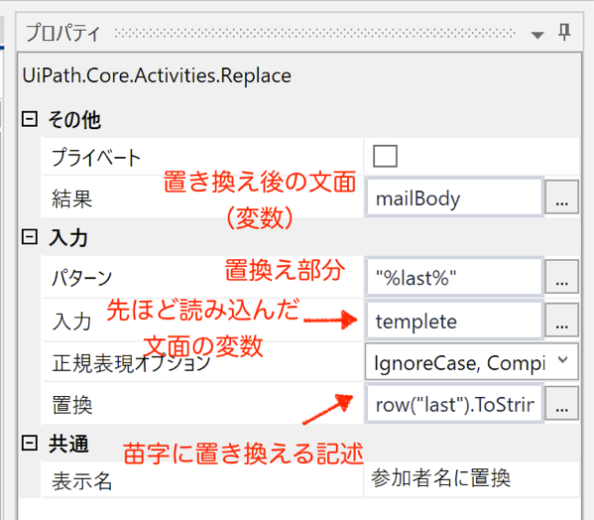Click the 表示名 value 参加者名に置換
This screenshot has height=520, width=594.
441,478
